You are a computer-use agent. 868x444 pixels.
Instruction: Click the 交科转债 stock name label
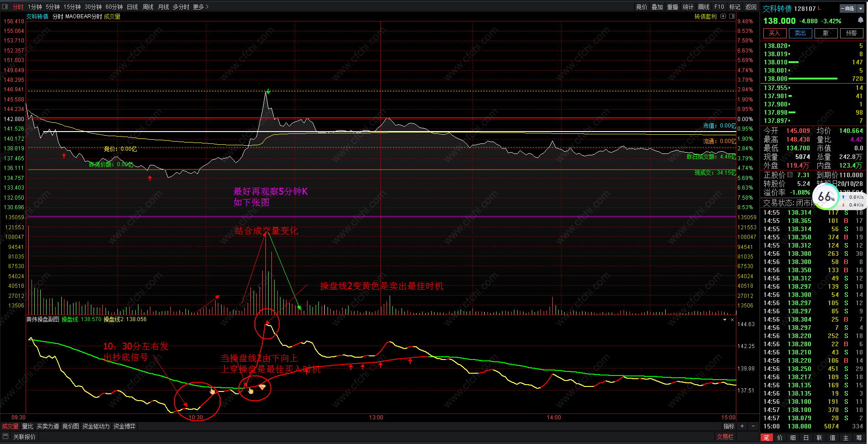777,9
